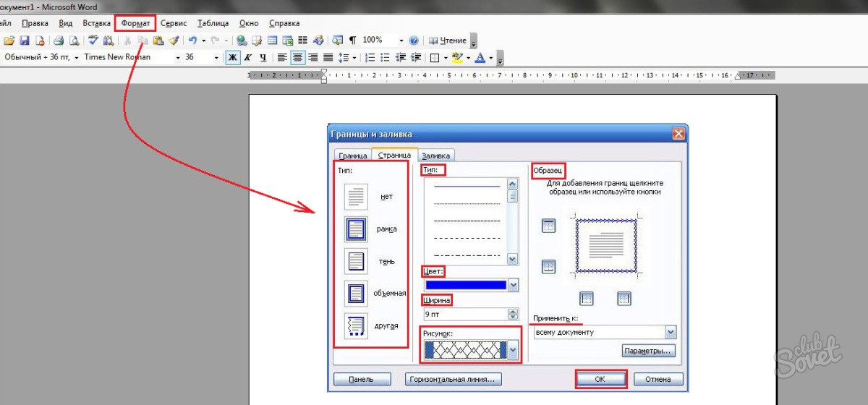Click the 'Отмена' button
Viewport: 868px width, 405px height.
tap(658, 379)
